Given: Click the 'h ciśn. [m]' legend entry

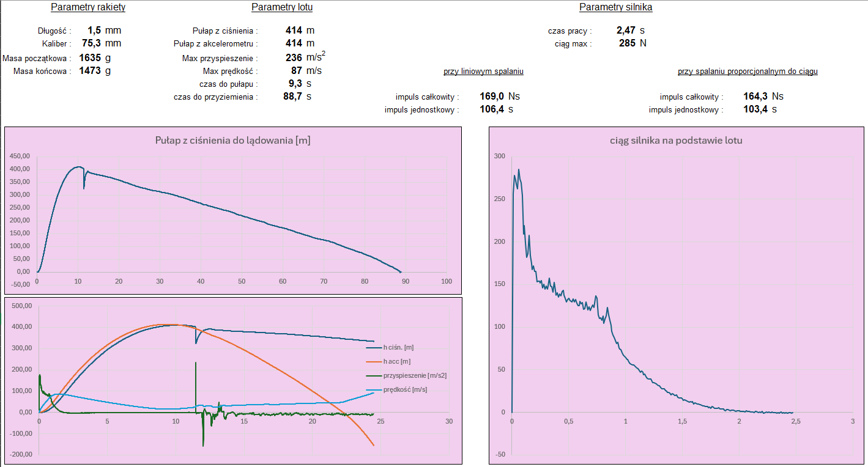Looking at the screenshot, I should [x=398, y=347].
